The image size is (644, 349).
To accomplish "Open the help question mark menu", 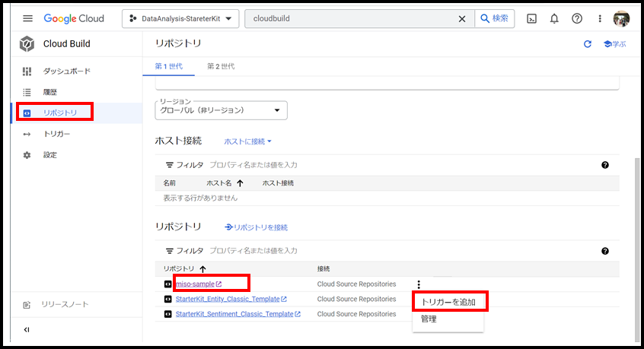I will click(577, 18).
